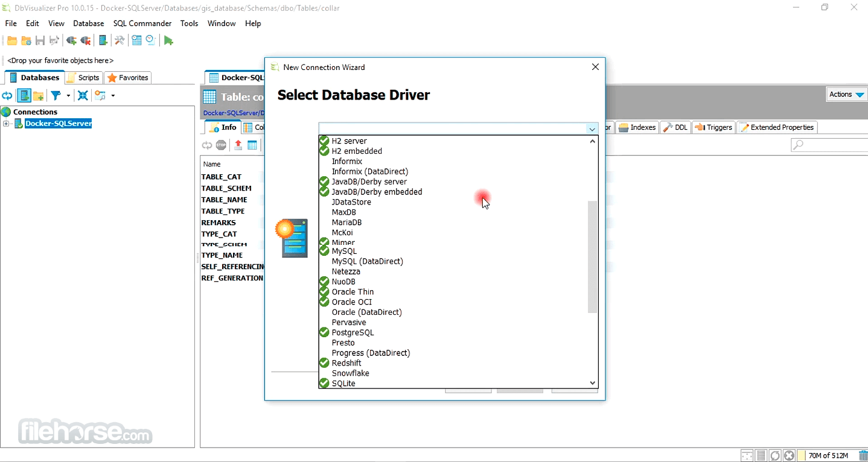
Task: Open the SQL Commander menu
Action: tap(142, 24)
